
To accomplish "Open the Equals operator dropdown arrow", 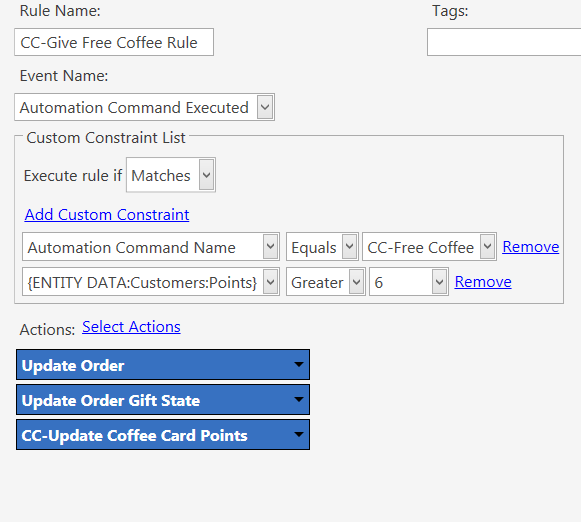I will 349,247.
